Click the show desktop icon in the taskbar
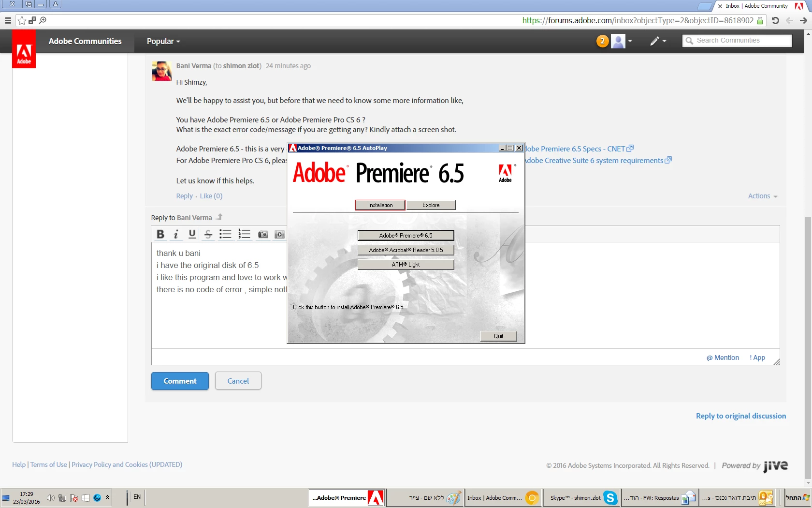Screen dimensions: 812x508 click(x=6, y=498)
